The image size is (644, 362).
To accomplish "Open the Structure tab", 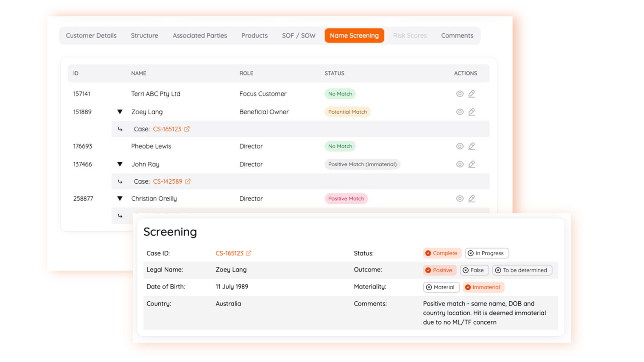I will pos(145,36).
